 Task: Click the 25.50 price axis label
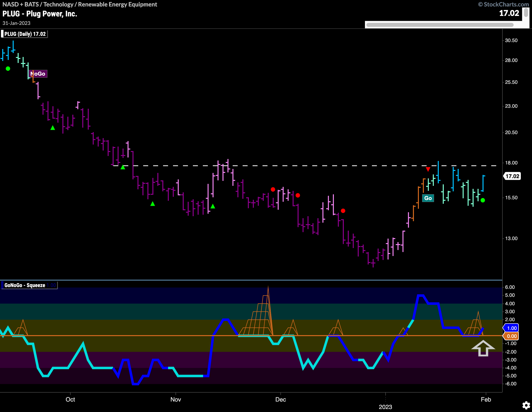click(x=511, y=82)
